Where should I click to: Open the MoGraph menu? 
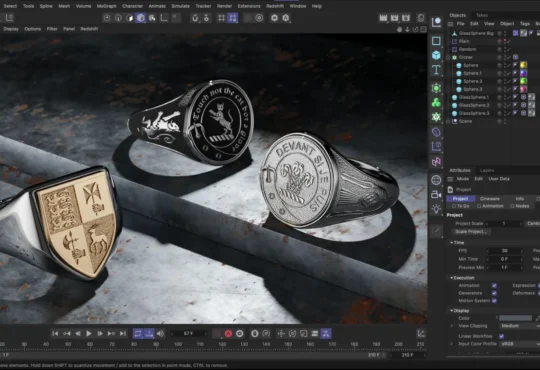[x=106, y=6]
